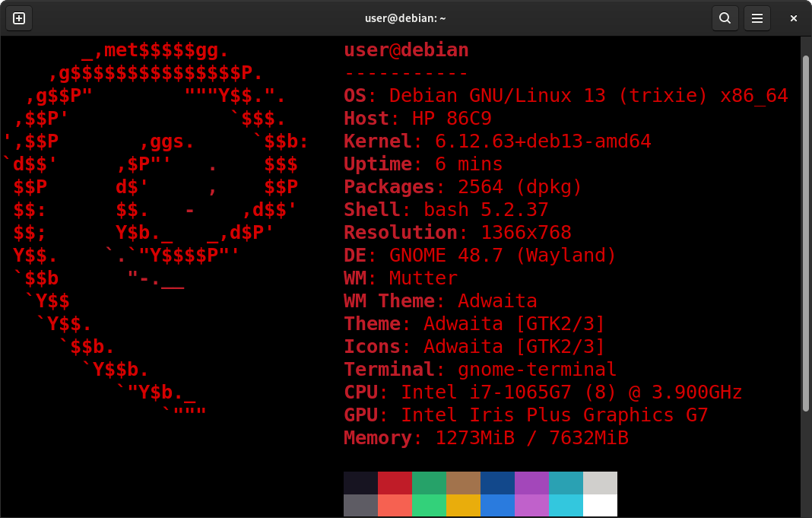The image size is (812, 518).
Task: Click the window title user@debian: ~
Action: click(405, 18)
